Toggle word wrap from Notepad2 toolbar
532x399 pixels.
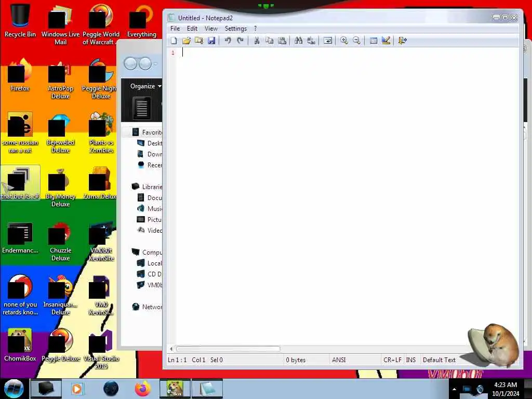pos(328,41)
